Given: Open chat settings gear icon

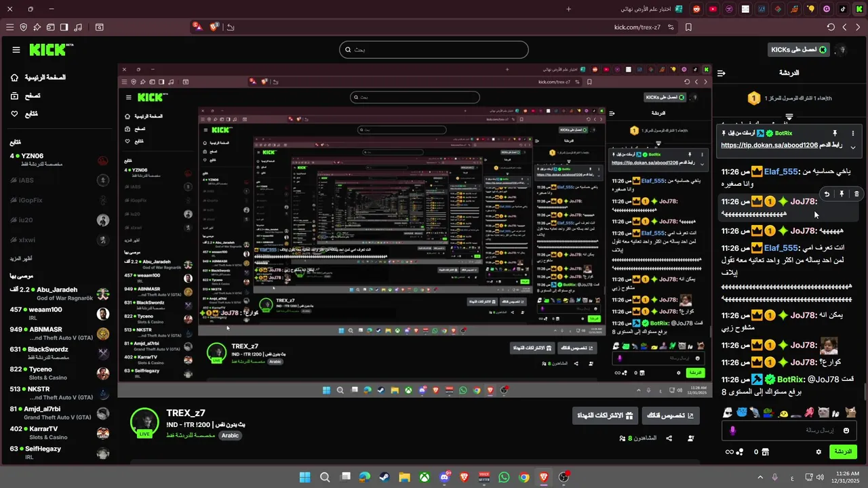Looking at the screenshot, I should click(x=818, y=451).
